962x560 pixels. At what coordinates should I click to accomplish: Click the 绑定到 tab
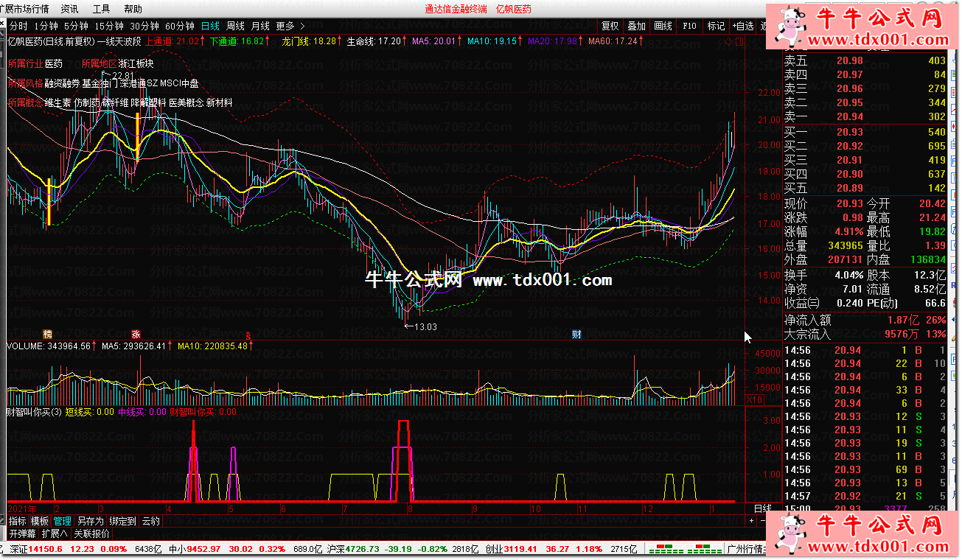tap(122, 521)
